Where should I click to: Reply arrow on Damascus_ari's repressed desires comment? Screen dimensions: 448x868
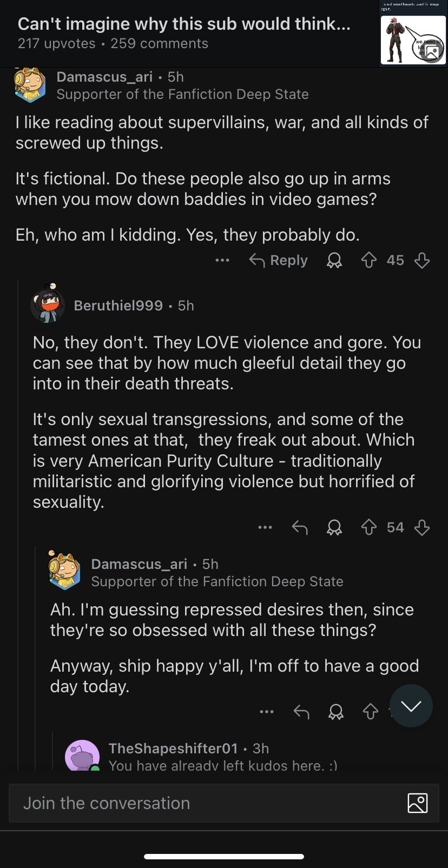coord(301,712)
